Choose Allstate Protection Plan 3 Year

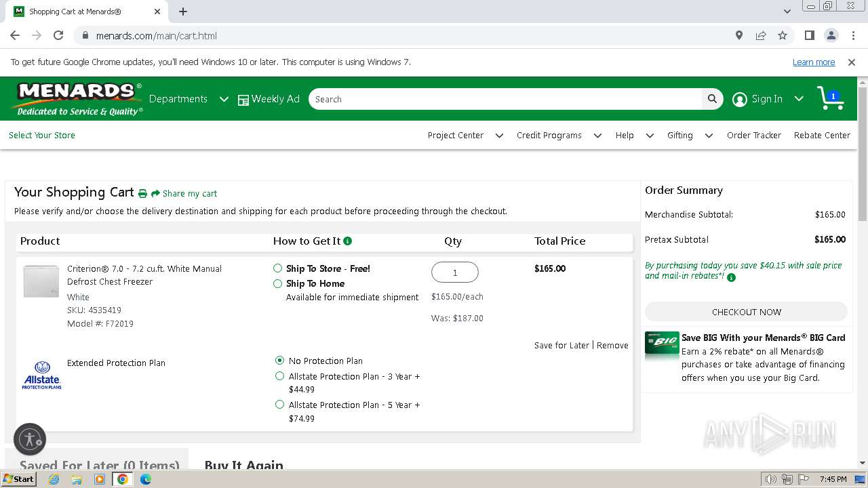click(x=279, y=376)
